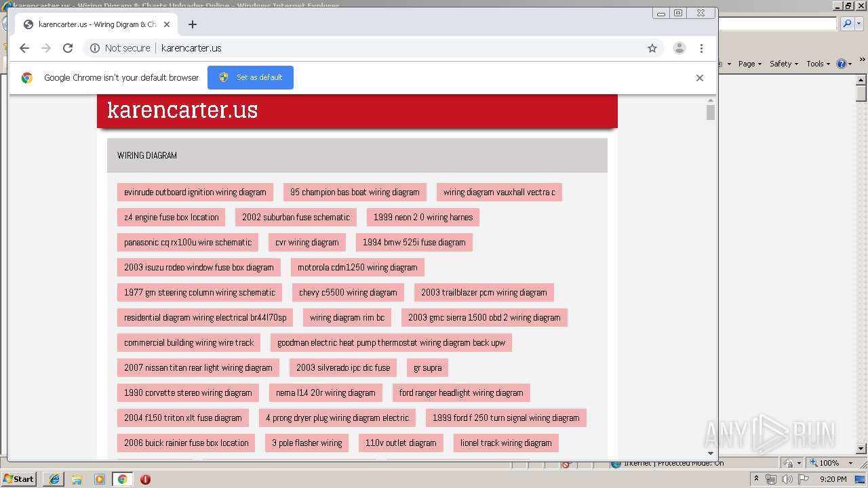Open Windows Media Player from taskbar
Image resolution: width=868 pixels, height=488 pixels.
click(100, 479)
